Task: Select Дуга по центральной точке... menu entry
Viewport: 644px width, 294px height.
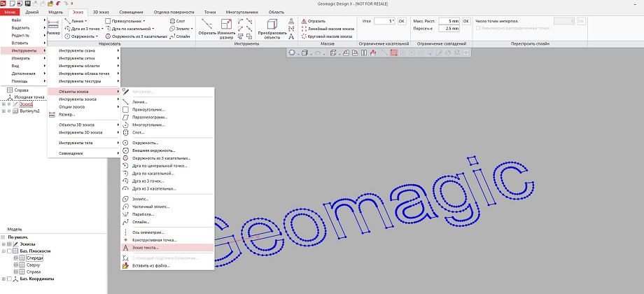Action: pyautogui.click(x=167, y=166)
